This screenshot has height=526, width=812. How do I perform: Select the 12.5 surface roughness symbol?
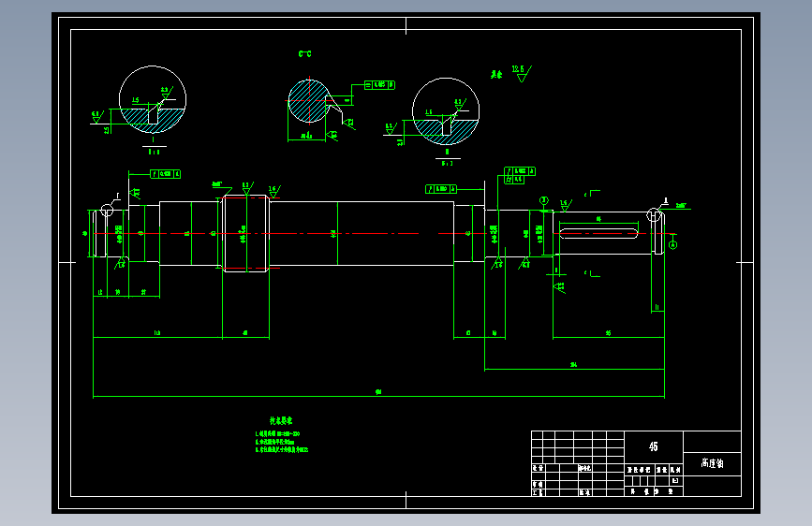[522, 74]
